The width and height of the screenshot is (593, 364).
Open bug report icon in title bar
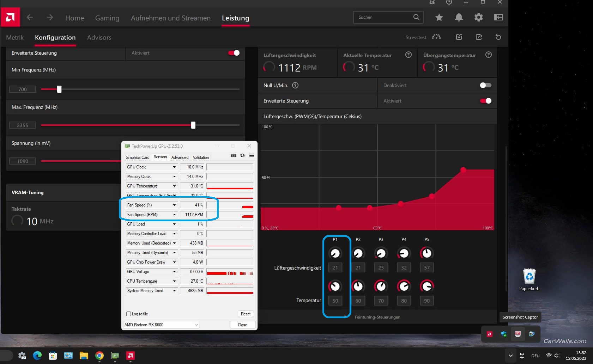pos(432,2)
